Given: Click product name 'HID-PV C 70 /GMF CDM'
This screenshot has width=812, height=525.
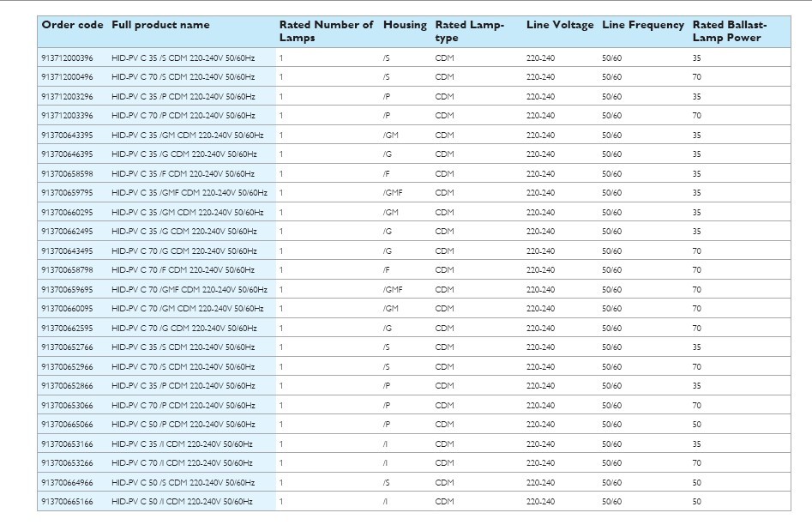Looking at the screenshot, I should coord(189,290).
